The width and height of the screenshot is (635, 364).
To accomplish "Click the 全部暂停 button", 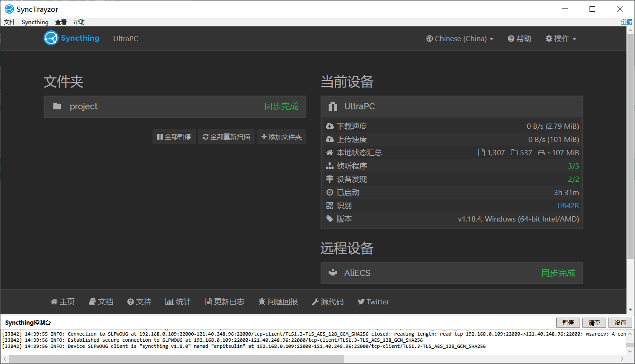I will (174, 137).
